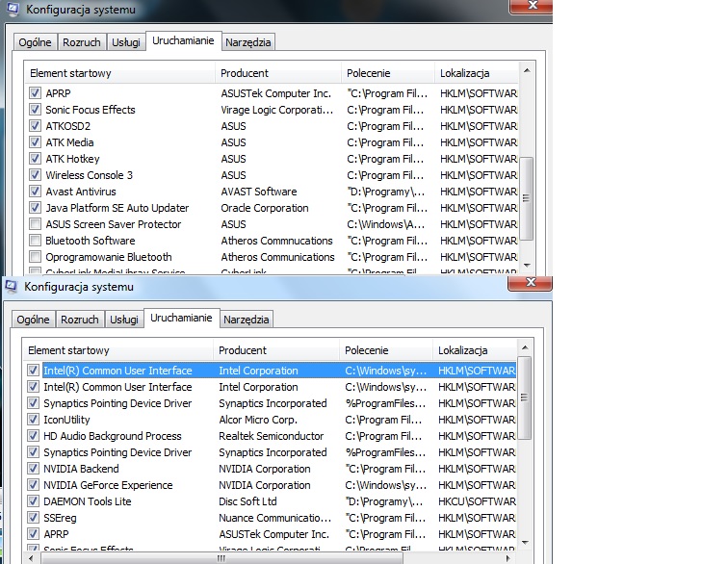Image resolution: width=728 pixels, height=564 pixels.
Task: Click the Alcor Micro Corp. cell
Action: (258, 420)
